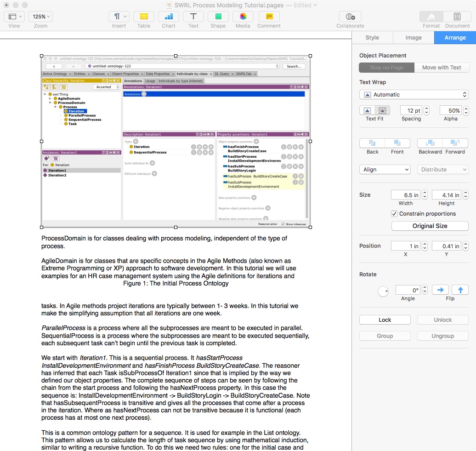Open the Align dropdown
This screenshot has height=451, width=476.
click(x=385, y=170)
